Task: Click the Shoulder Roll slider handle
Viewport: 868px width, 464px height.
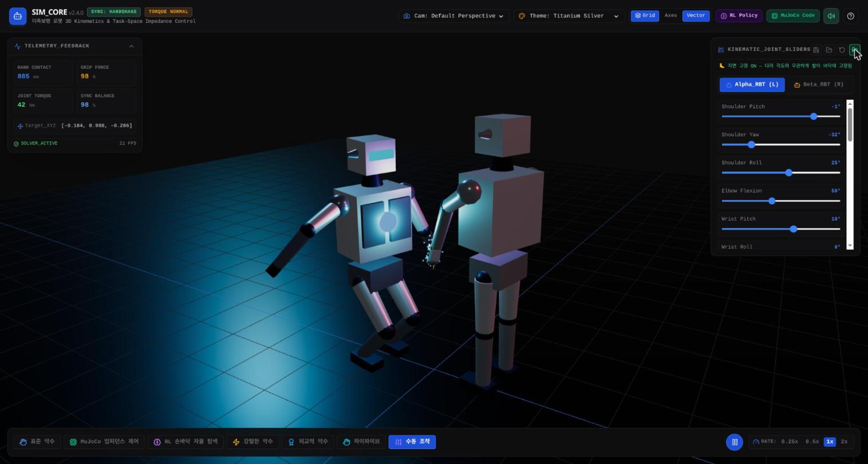Action: [x=788, y=172]
